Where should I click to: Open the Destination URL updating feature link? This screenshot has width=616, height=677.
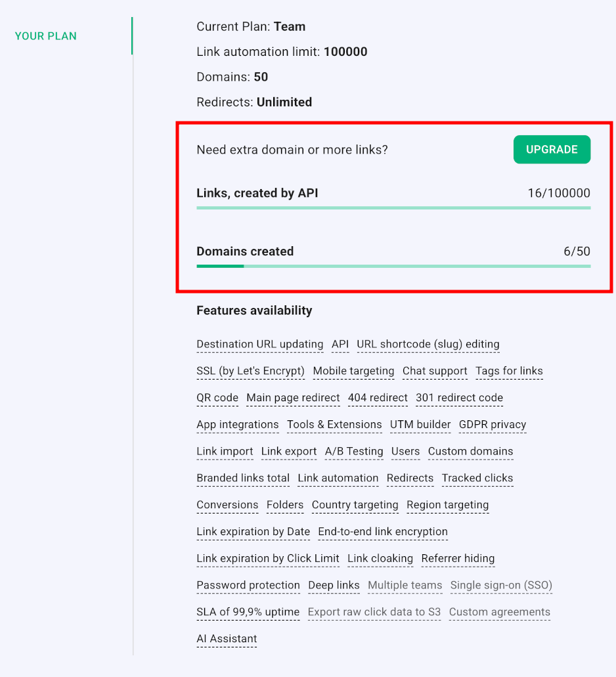pos(260,345)
